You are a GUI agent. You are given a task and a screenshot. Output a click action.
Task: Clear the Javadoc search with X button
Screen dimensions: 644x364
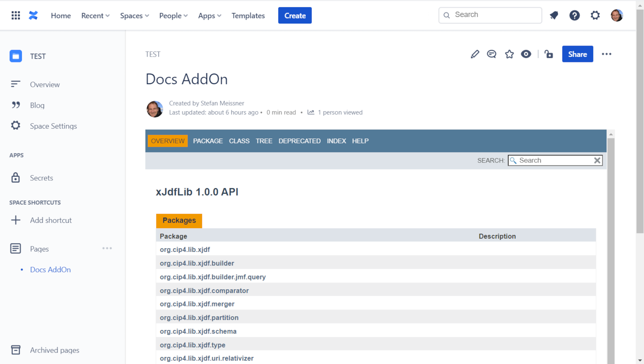pyautogui.click(x=597, y=161)
